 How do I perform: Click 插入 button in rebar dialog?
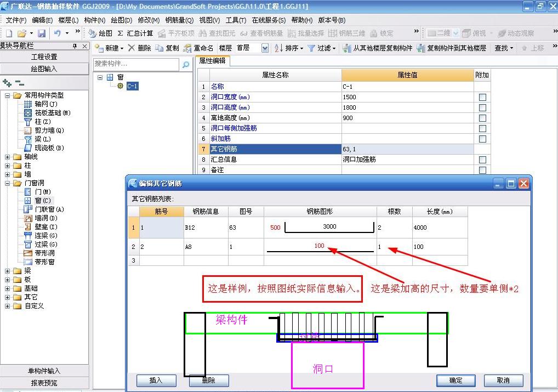[x=156, y=380]
